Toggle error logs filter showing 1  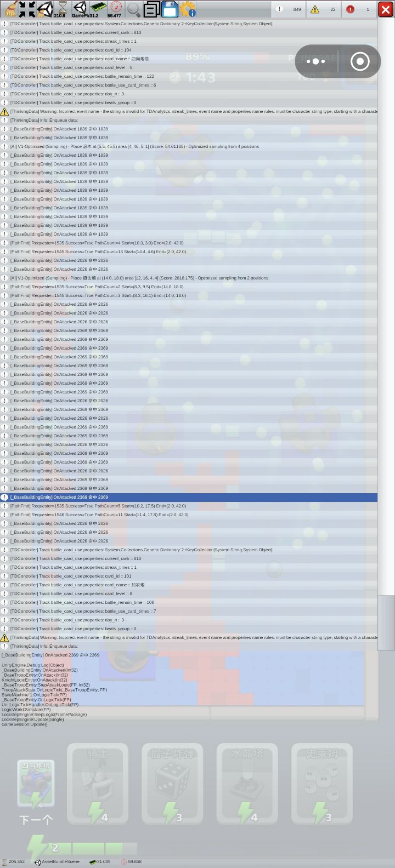point(359,9)
